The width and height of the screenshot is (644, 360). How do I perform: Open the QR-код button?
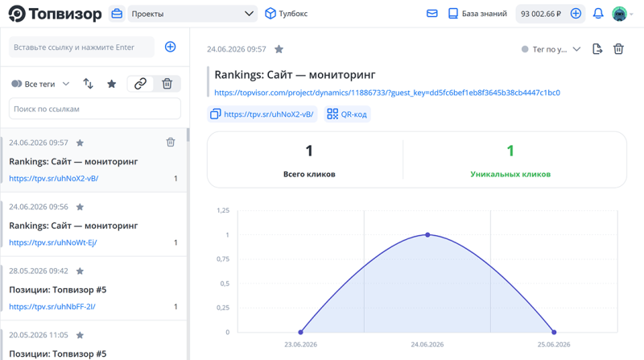pyautogui.click(x=347, y=114)
